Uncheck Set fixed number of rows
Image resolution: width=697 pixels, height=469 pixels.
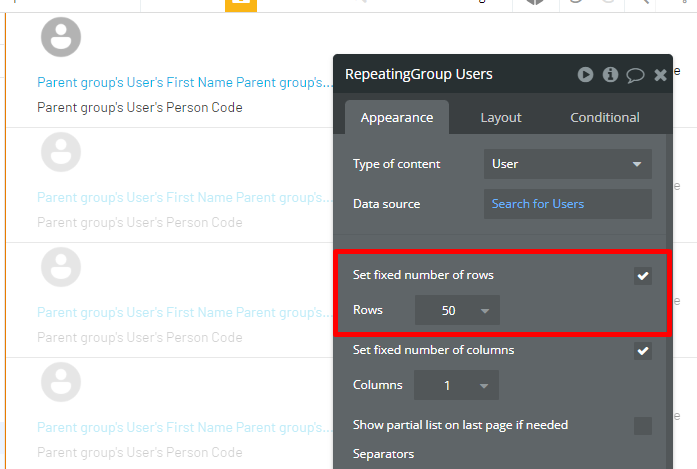(x=643, y=276)
